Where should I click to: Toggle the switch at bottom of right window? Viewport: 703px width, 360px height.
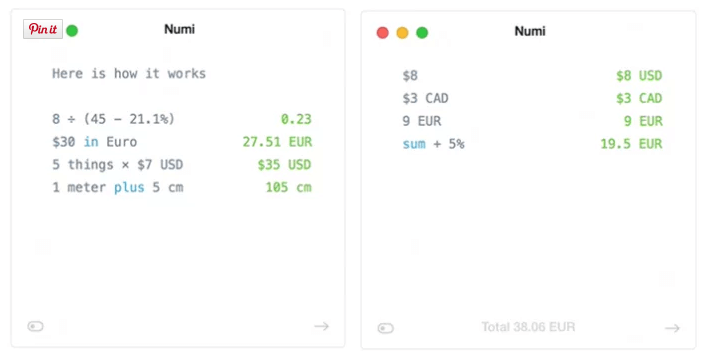pyautogui.click(x=386, y=328)
